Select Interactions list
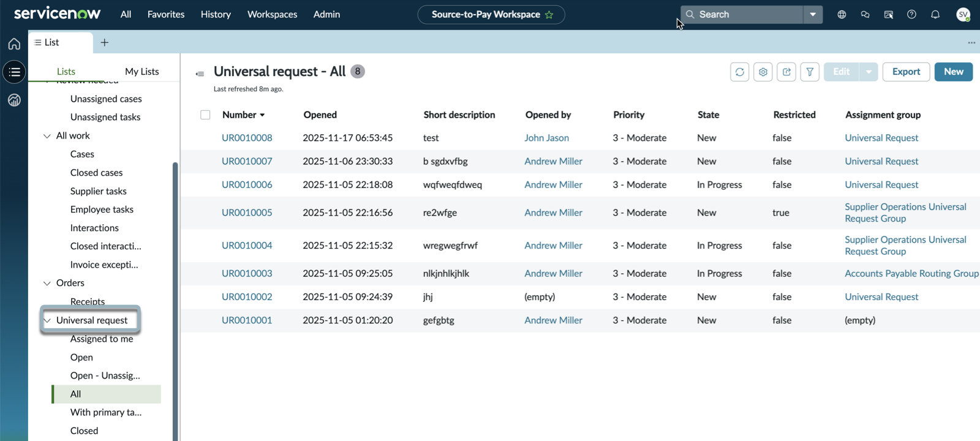The height and width of the screenshot is (441, 980). click(x=94, y=228)
